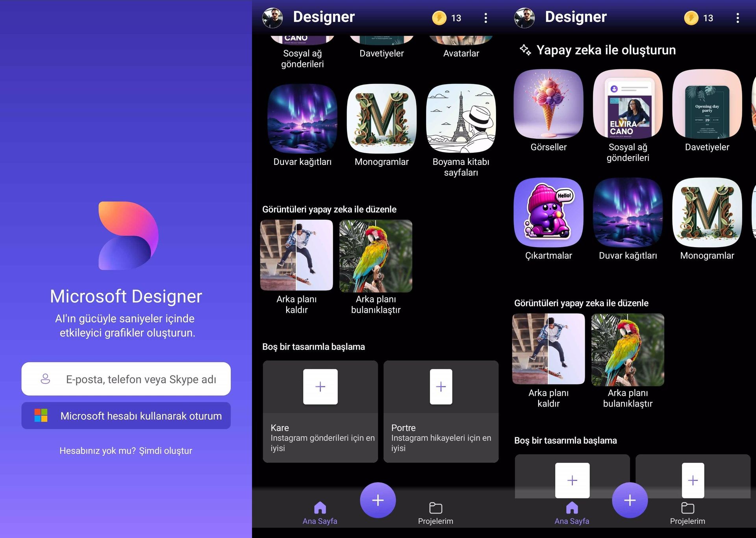
Task: Click the 'Yapay zeka ile oluşturun' heading
Action: 606,50
